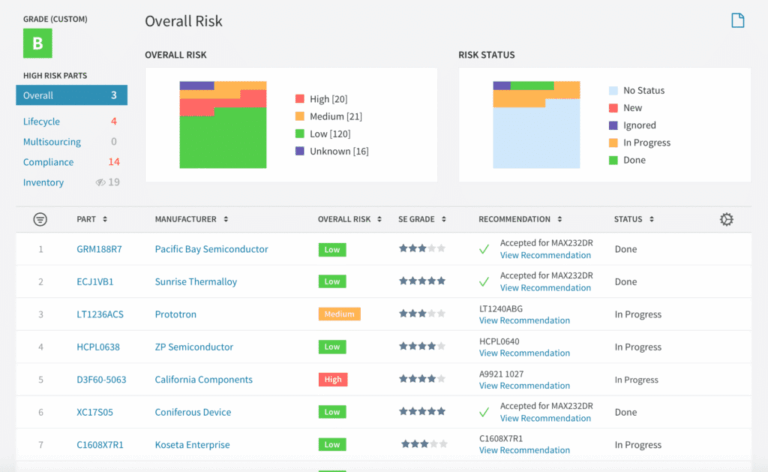This screenshot has width=768, height=472.
Task: Click the No Status legend swatch
Action: [x=613, y=91]
